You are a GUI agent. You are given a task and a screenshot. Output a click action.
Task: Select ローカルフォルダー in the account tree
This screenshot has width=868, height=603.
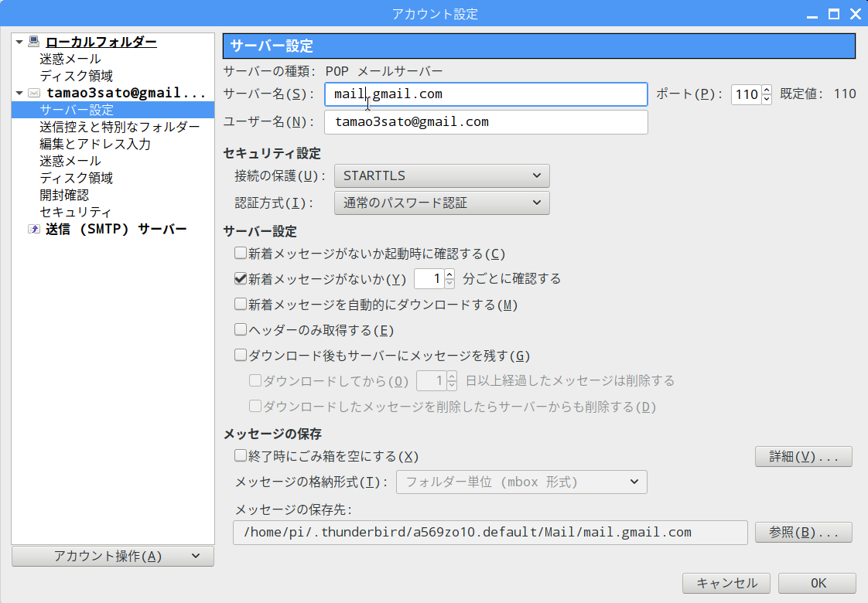point(101,42)
